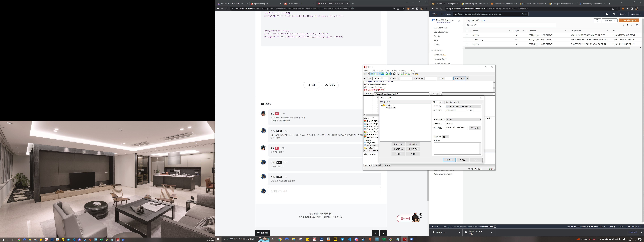Click 연결(C) connect button in site manager

pos(449,160)
